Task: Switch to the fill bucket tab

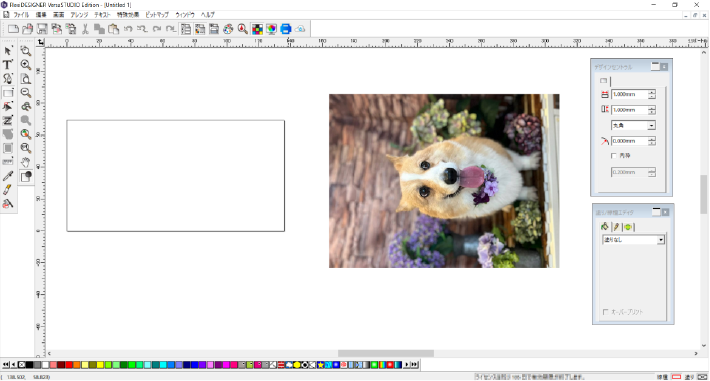Action: (605, 227)
